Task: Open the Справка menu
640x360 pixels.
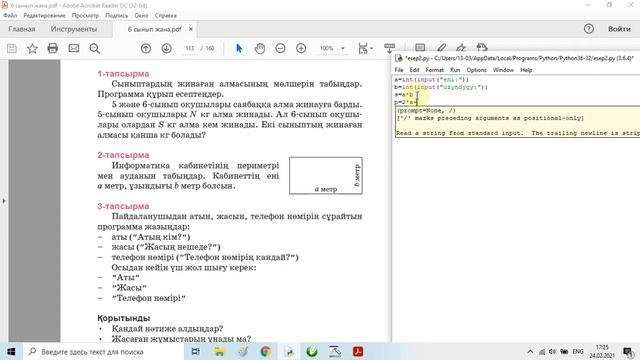Action: pos(165,16)
